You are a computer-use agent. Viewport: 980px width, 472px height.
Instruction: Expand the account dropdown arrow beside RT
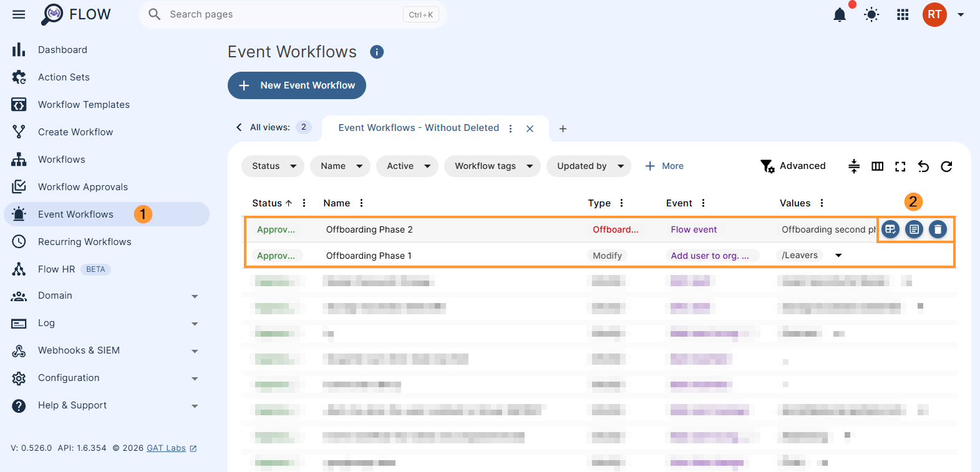click(961, 14)
